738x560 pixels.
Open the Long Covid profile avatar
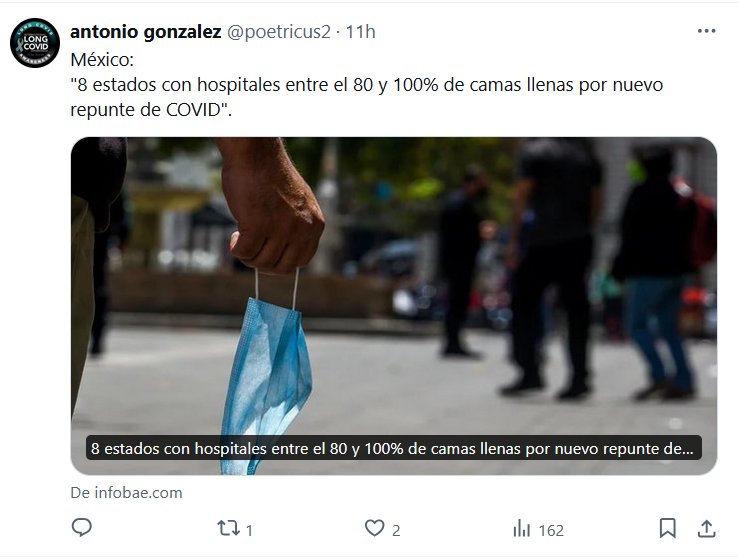pyautogui.click(x=35, y=43)
